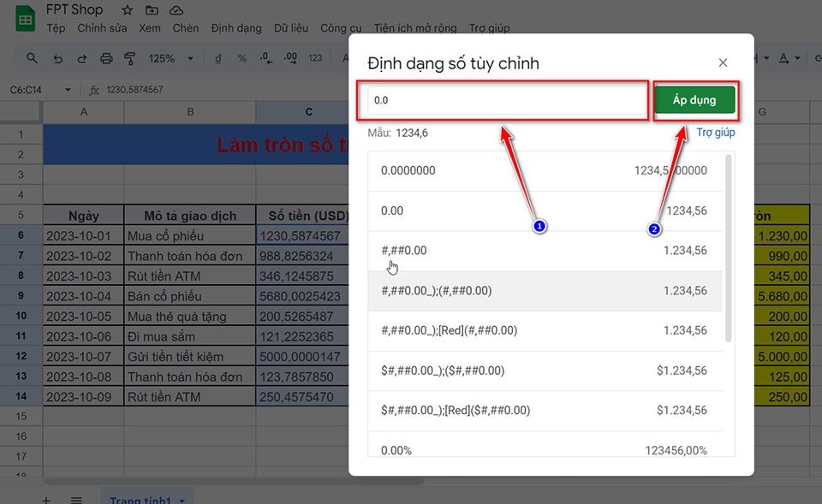The height and width of the screenshot is (504, 822).
Task: Click the horizontal sheet scrollbar
Action: [235, 480]
